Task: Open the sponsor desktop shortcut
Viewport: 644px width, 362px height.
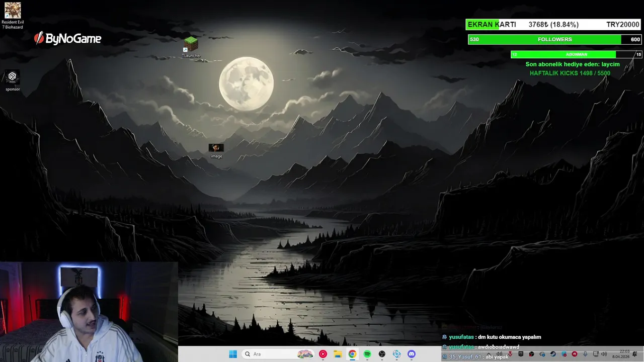Action: [13, 80]
